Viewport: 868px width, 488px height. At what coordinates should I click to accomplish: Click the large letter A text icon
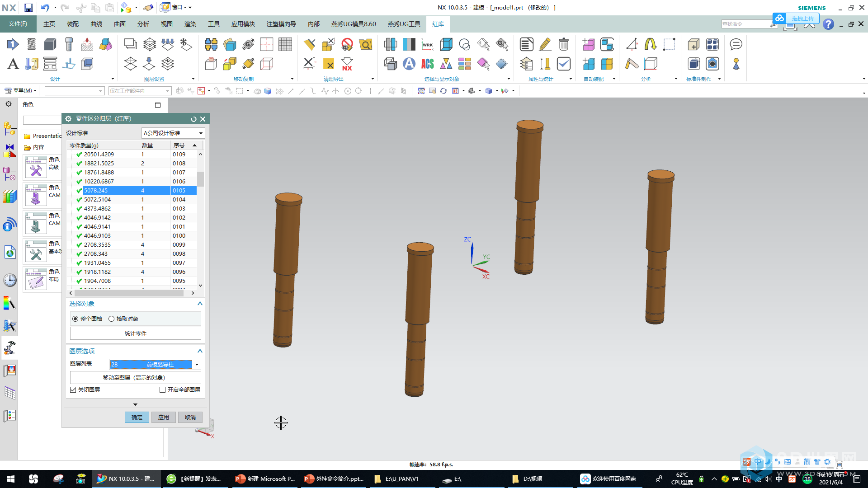click(x=13, y=64)
